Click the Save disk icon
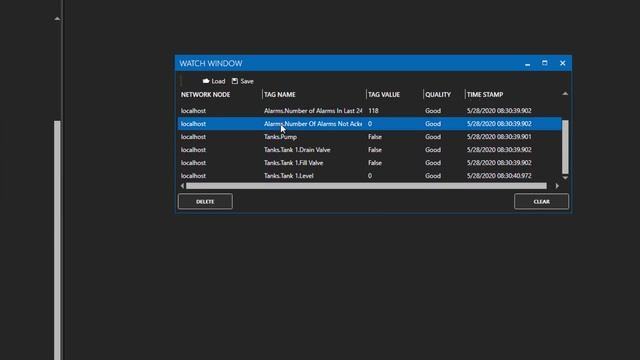The height and width of the screenshot is (360, 640). [x=235, y=81]
